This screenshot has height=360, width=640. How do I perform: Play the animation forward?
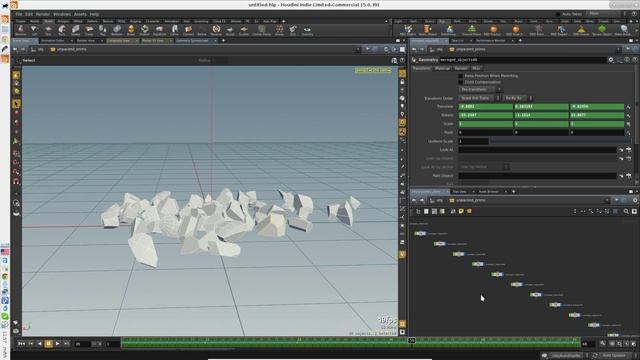point(58,344)
